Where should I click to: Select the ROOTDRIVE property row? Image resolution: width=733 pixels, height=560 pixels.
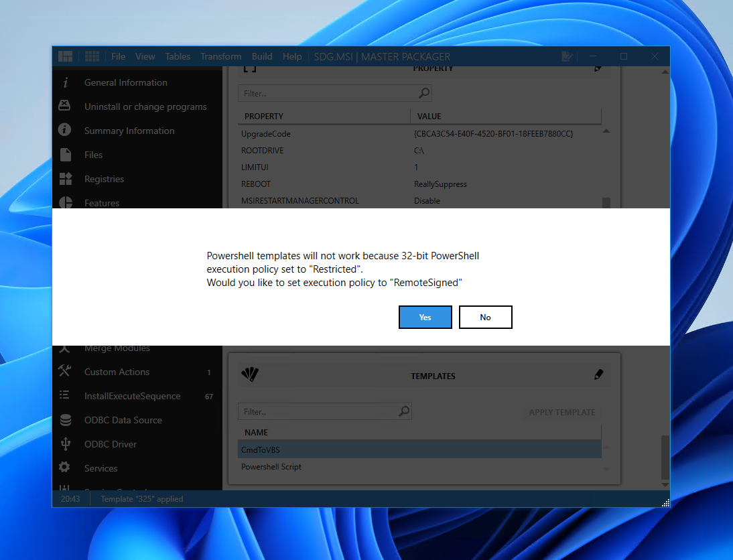pyautogui.click(x=419, y=151)
